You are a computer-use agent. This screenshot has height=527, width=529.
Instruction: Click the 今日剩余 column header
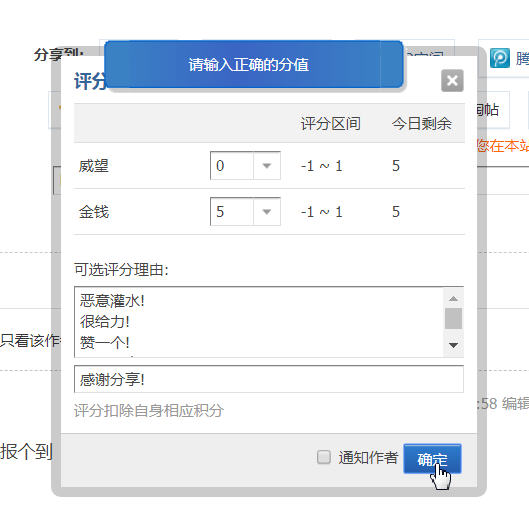click(421, 123)
